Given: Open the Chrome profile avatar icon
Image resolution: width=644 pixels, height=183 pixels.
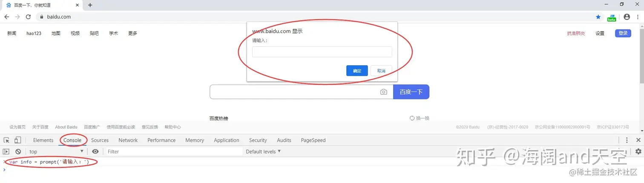Looking at the screenshot, I should point(627,17).
